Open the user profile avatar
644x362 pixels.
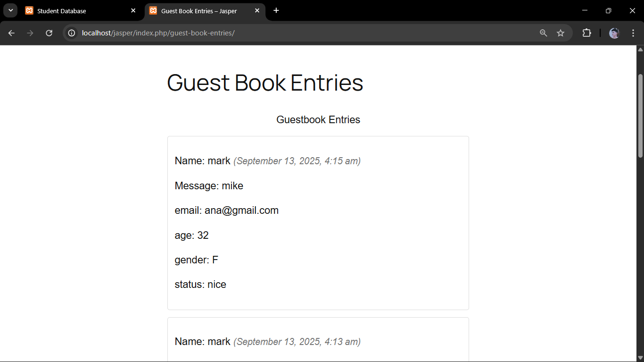coord(614,33)
